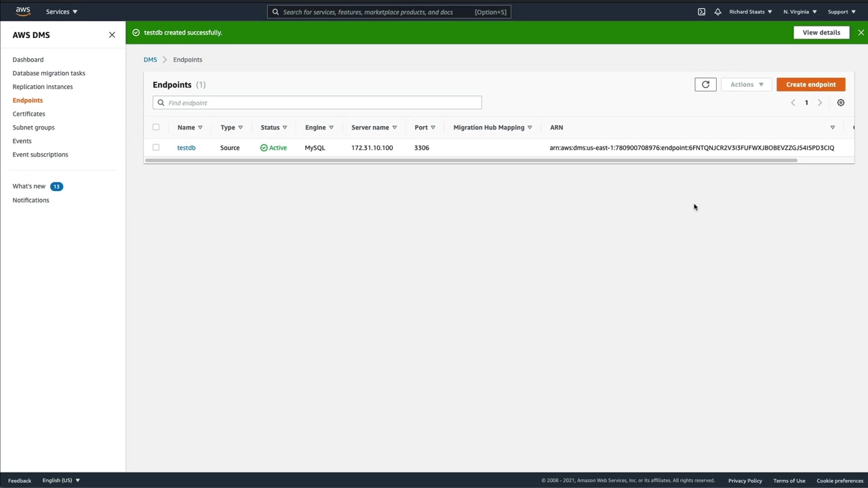Open Event subscriptions page

tap(40, 155)
